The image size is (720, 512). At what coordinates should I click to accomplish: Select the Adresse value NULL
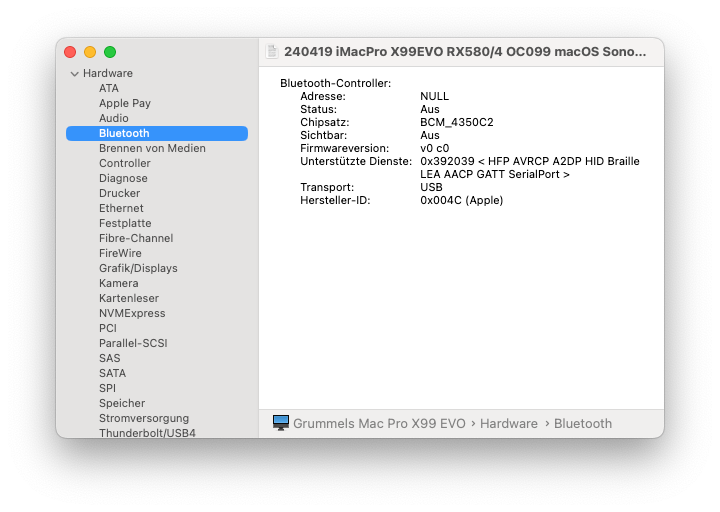click(x=434, y=96)
